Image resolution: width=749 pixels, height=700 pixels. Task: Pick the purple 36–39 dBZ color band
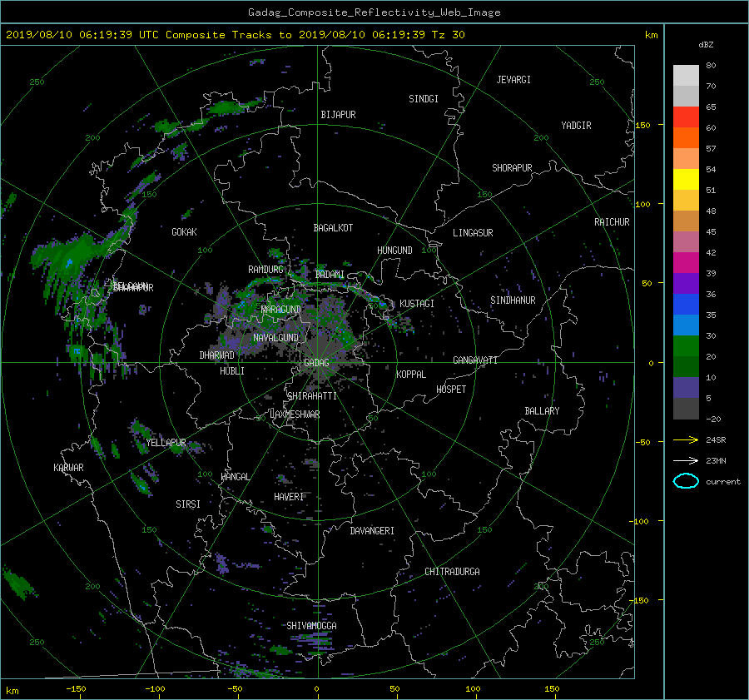point(686,283)
